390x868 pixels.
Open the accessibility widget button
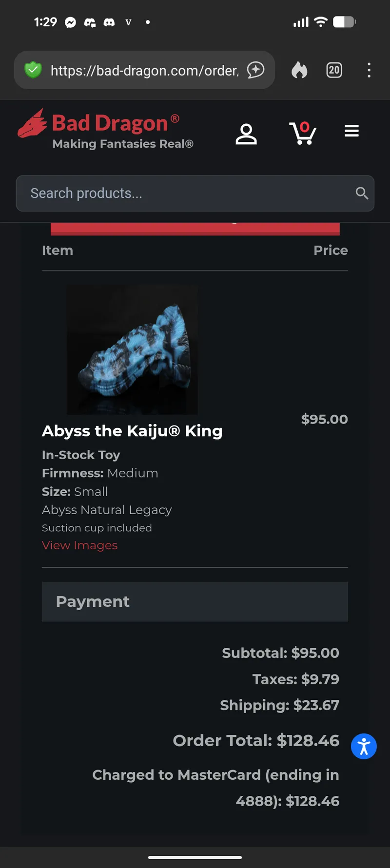[x=364, y=746]
